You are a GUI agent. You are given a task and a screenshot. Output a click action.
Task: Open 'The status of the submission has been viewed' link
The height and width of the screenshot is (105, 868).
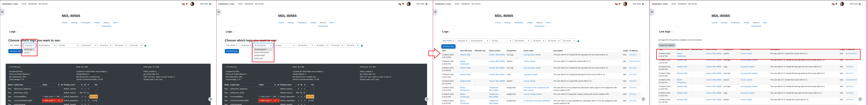[x=536, y=89]
